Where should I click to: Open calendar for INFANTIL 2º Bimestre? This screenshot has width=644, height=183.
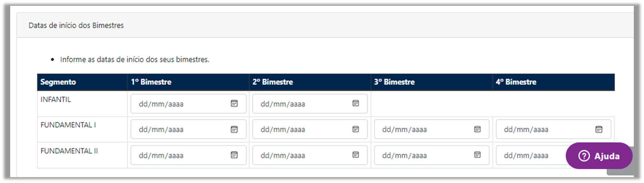click(x=356, y=103)
